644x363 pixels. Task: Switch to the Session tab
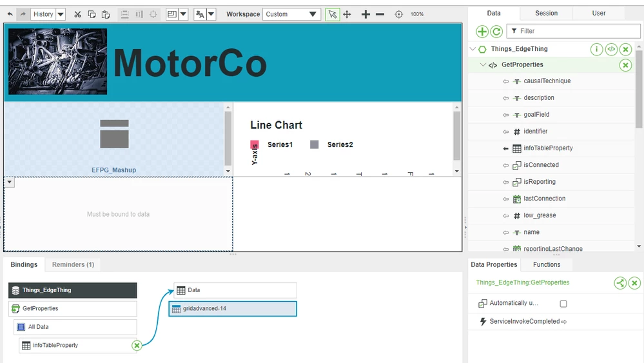(x=546, y=13)
